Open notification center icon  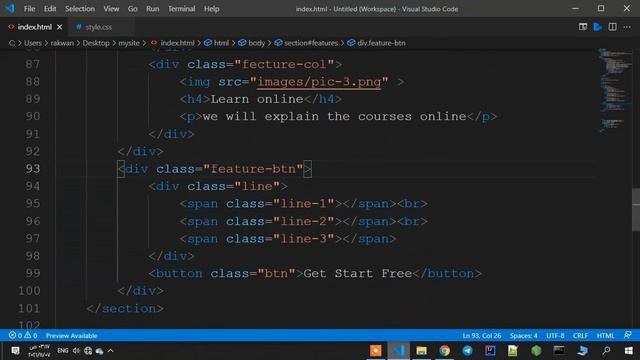pyautogui.click(x=15, y=351)
